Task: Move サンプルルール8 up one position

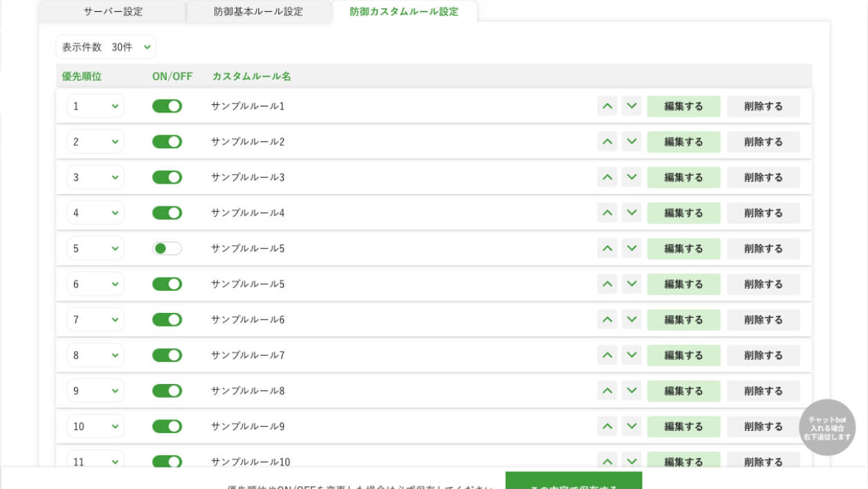Action: click(x=607, y=390)
